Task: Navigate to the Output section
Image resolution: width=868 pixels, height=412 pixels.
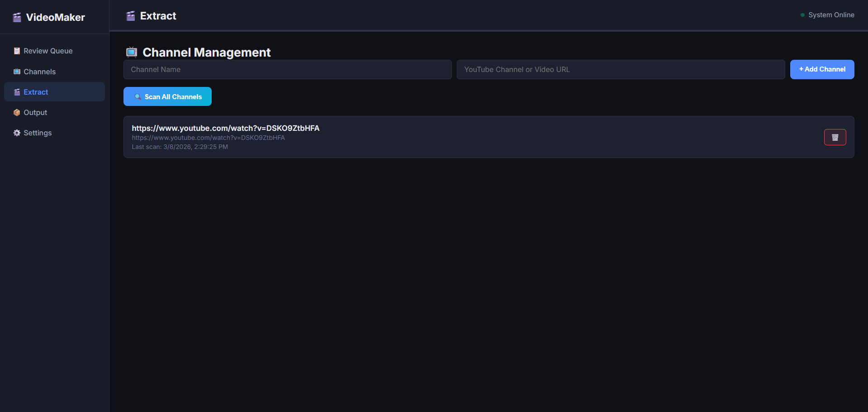Action: [x=35, y=112]
